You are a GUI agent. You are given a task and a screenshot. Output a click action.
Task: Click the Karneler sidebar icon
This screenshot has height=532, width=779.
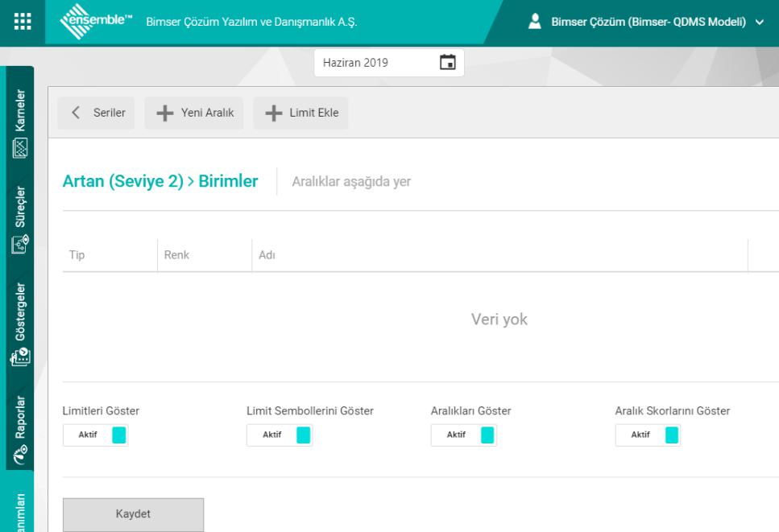[x=22, y=148]
